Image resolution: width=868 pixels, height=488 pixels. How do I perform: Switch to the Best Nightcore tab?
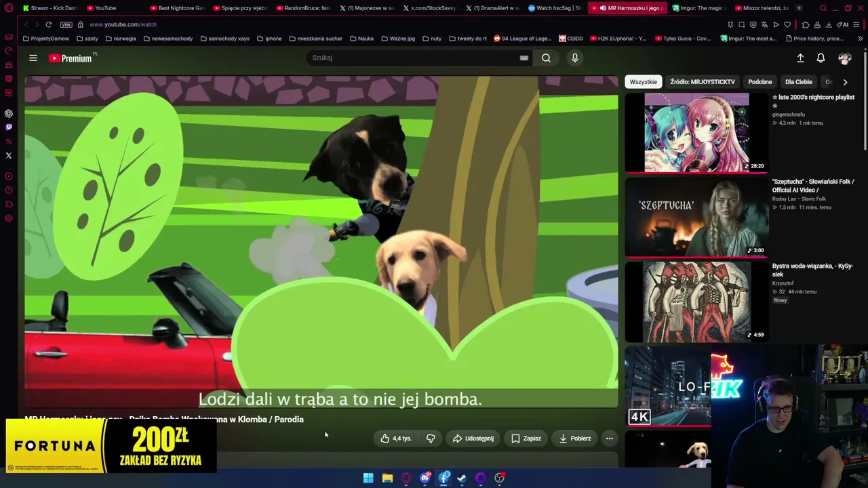[176, 8]
